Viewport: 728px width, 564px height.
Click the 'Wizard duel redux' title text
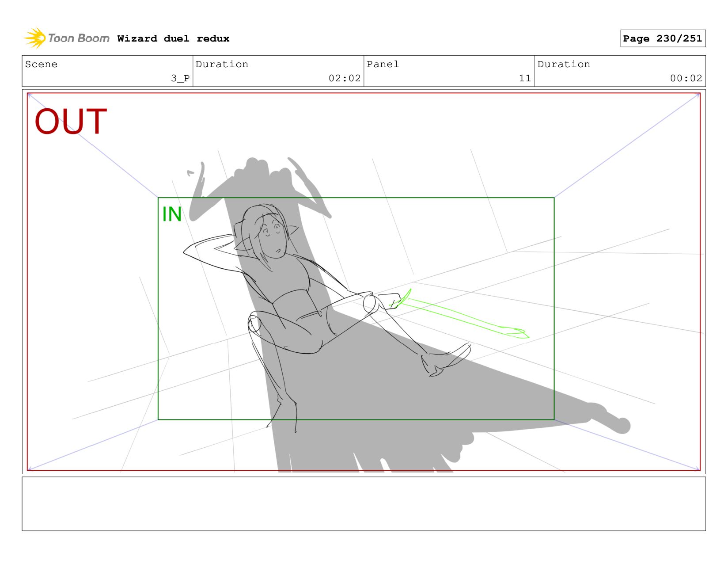[x=173, y=38]
